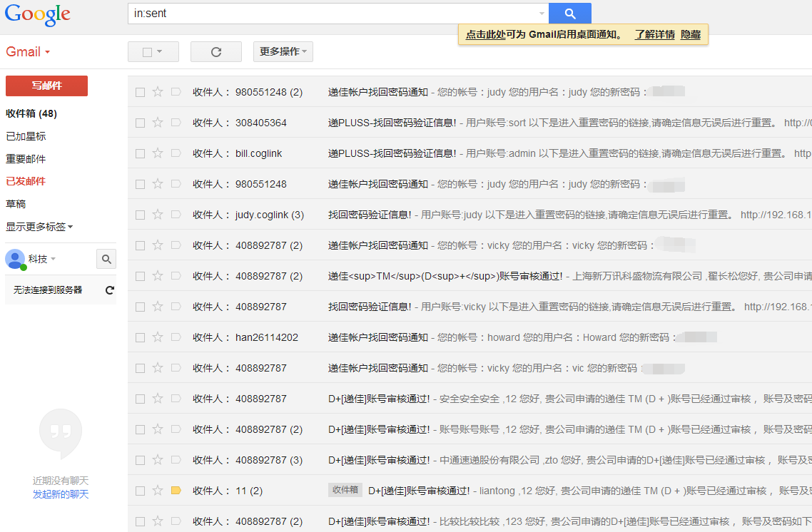Open email 找回密码验证信息 for user vicky

point(470,307)
